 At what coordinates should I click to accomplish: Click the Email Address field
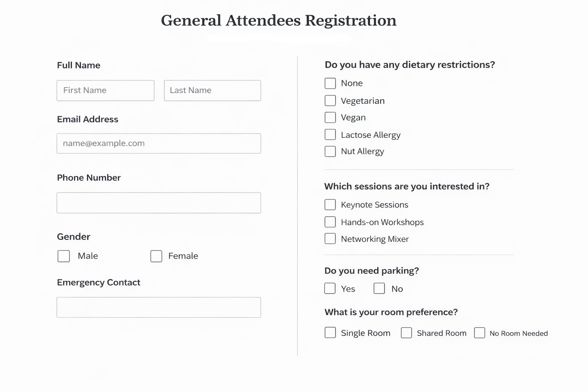(x=158, y=143)
